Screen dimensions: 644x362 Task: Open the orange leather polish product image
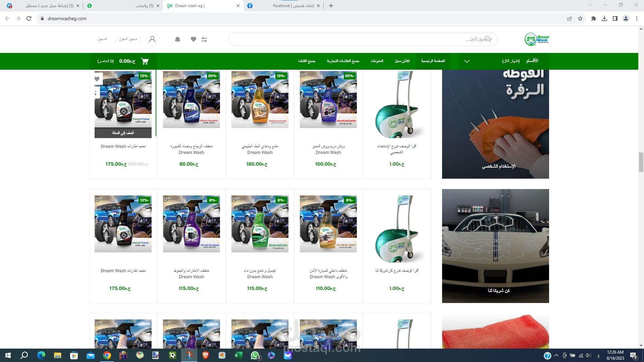click(260, 99)
